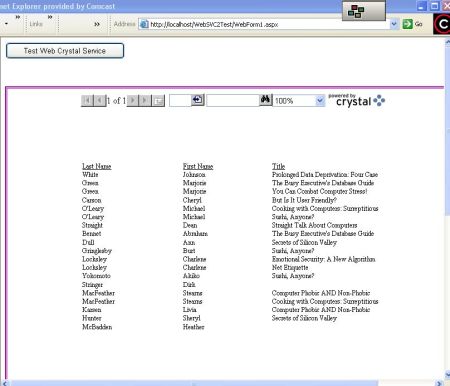Click the powered by crystal logo
The image size is (450, 386).
pos(356,100)
